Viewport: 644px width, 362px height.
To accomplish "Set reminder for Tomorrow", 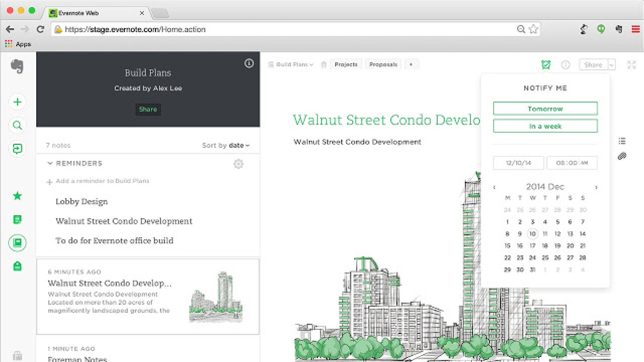I will point(545,109).
